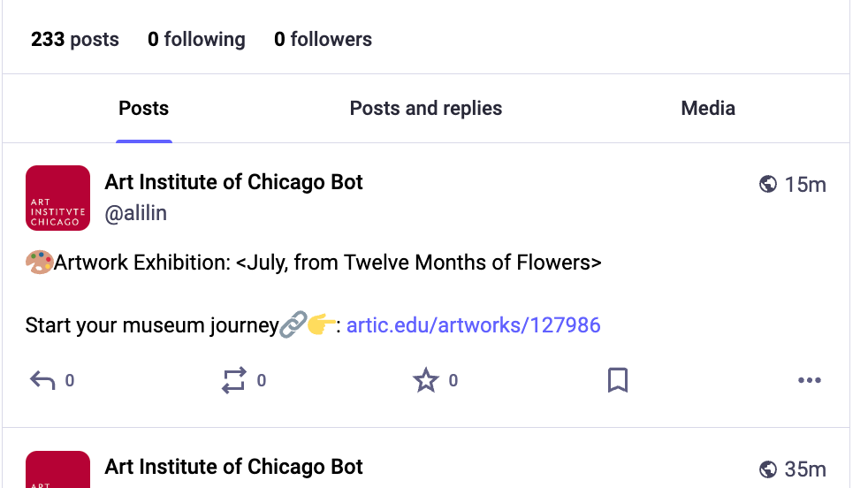Open the avatar of the second post
This screenshot has height=488, width=868.
tap(57, 469)
